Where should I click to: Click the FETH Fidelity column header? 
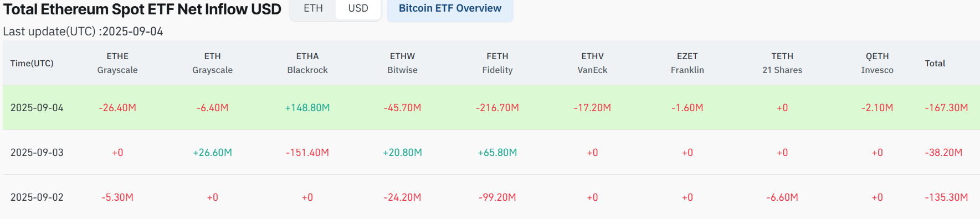497,63
